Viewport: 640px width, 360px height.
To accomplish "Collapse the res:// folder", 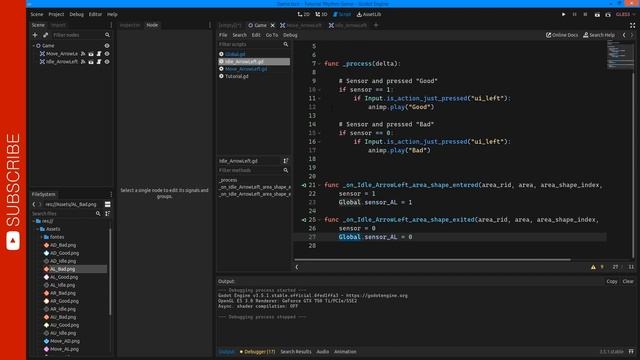I will [x=33, y=221].
